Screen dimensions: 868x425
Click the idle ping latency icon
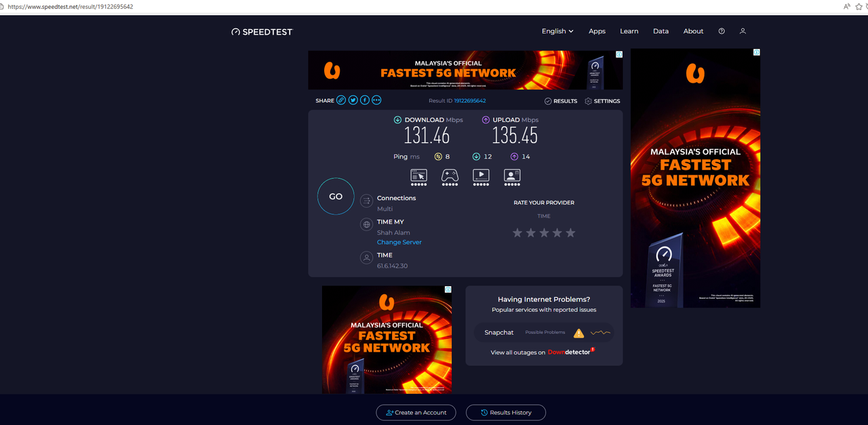click(x=438, y=157)
